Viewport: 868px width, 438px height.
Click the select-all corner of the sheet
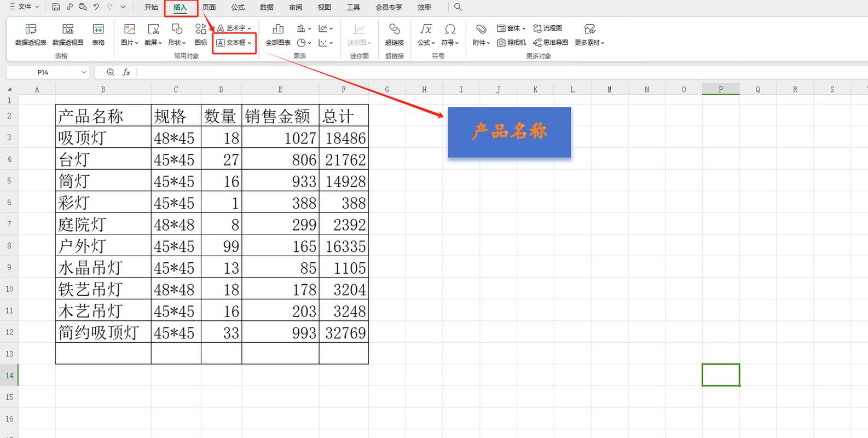[x=9, y=89]
